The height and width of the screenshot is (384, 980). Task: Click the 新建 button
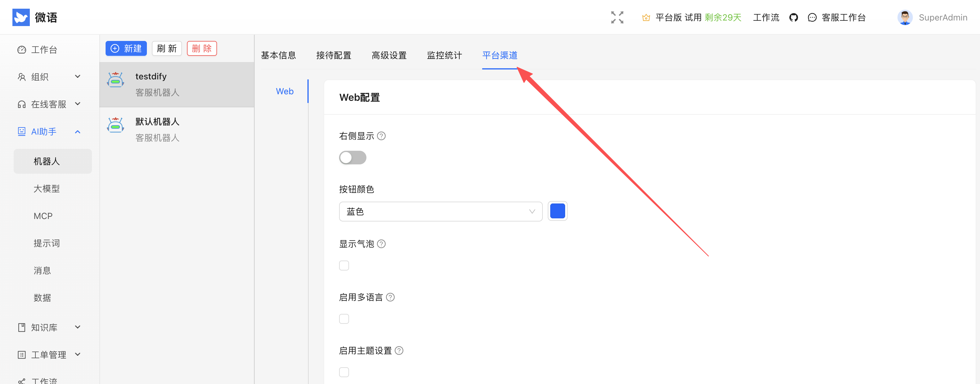(126, 49)
